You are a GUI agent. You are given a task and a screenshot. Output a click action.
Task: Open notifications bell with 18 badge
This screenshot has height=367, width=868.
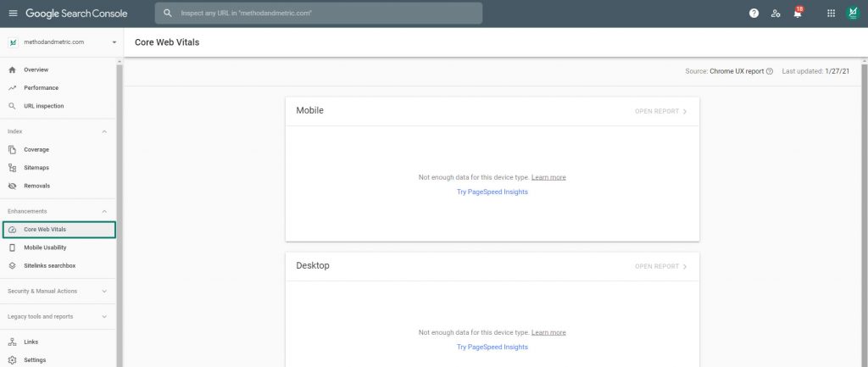[x=798, y=13]
